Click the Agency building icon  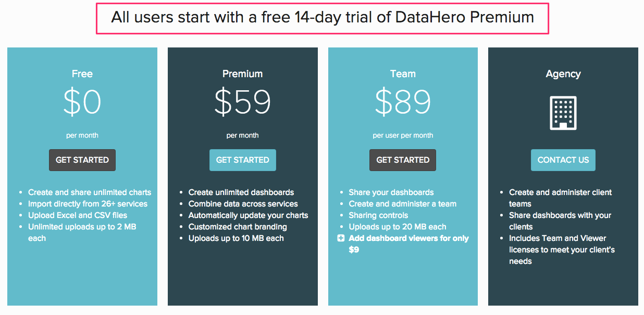(563, 113)
